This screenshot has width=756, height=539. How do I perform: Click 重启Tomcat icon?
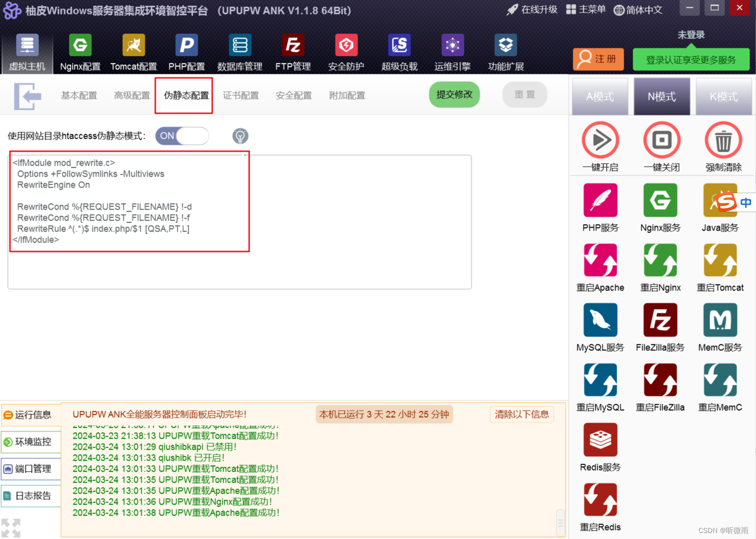point(720,260)
